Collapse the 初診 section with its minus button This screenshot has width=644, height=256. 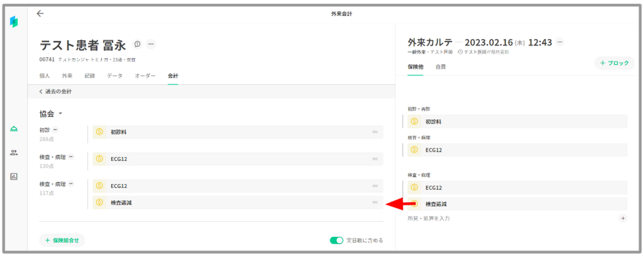coord(55,130)
